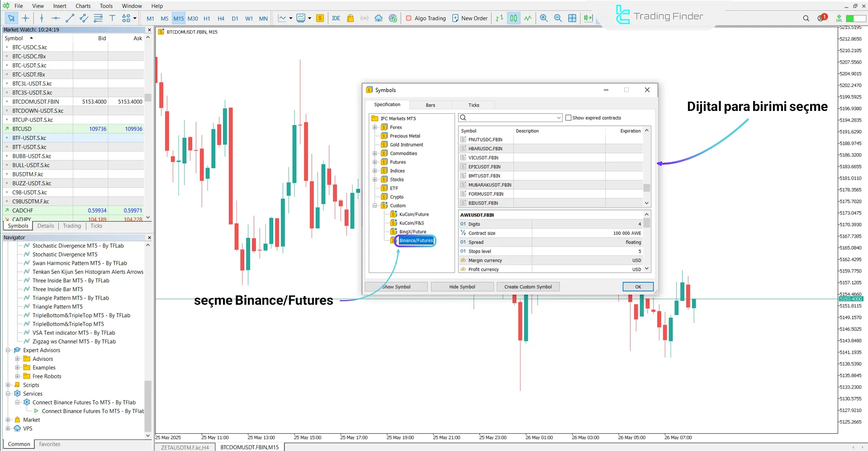
Task: Open the tiled windows layout icon
Action: [572, 18]
